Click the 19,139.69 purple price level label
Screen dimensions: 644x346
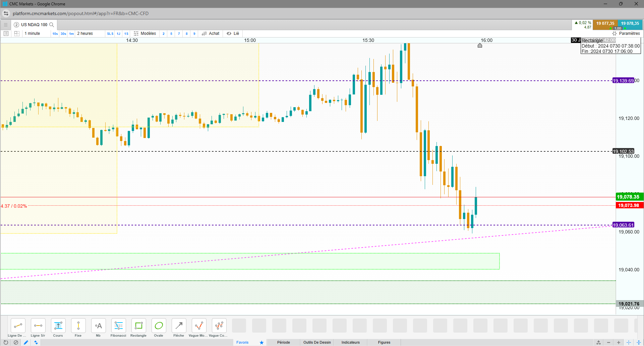623,81
